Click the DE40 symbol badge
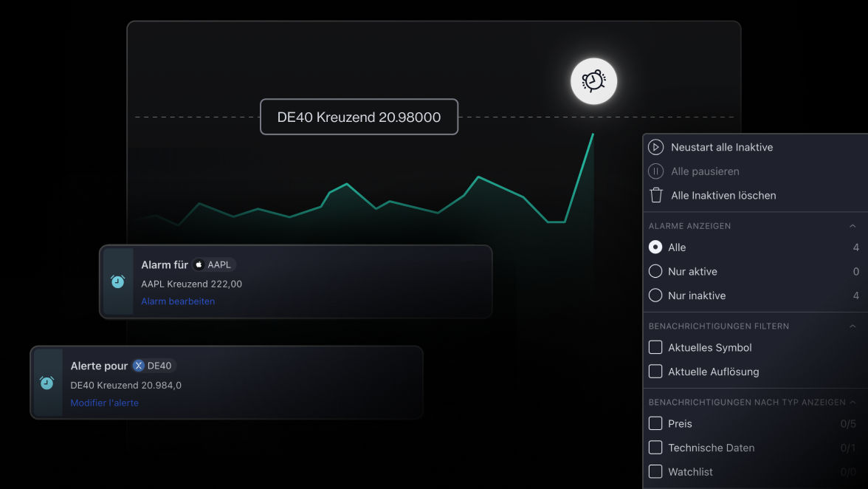 pyautogui.click(x=154, y=366)
